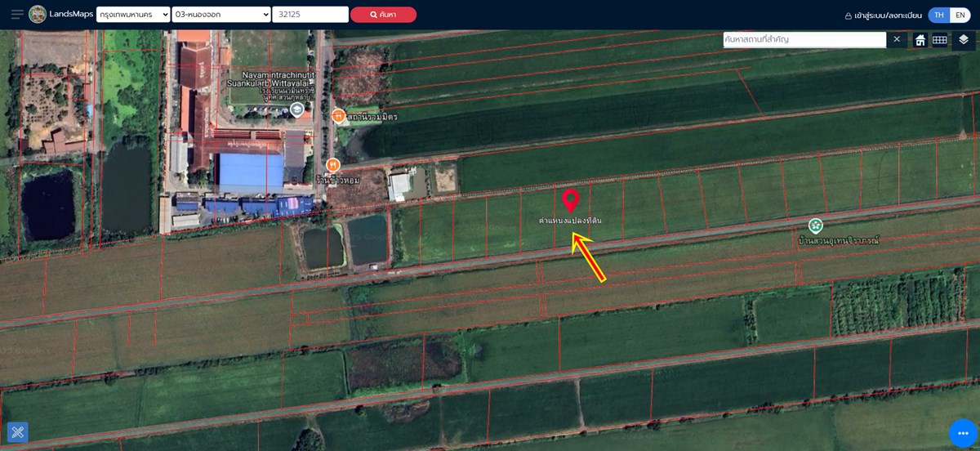Screen dimensions: 980x451
Task: Click the green บ้านสวนอุเทนจิราภรณ์ place marker
Action: [815, 225]
